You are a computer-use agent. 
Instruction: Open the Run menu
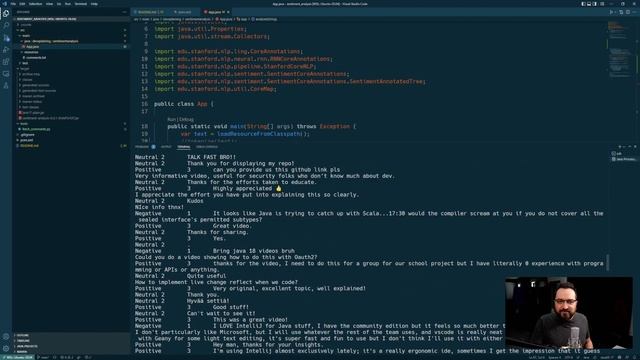68,4
